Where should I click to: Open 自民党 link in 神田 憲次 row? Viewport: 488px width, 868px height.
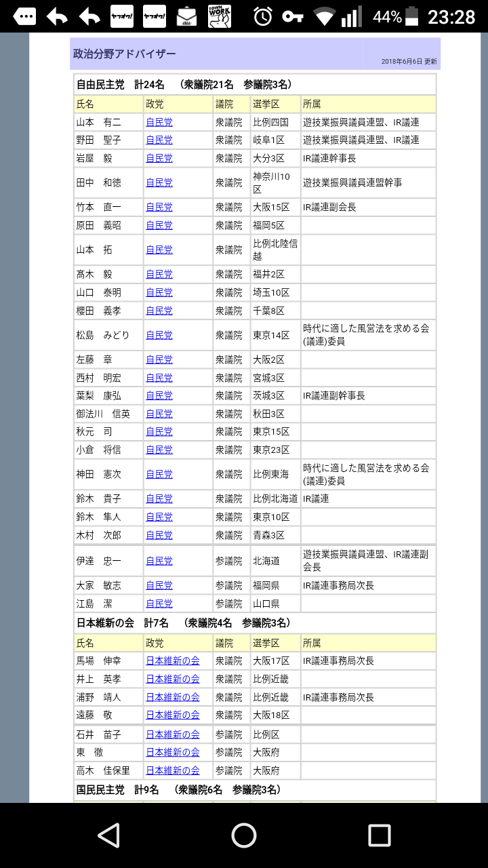coord(159,474)
